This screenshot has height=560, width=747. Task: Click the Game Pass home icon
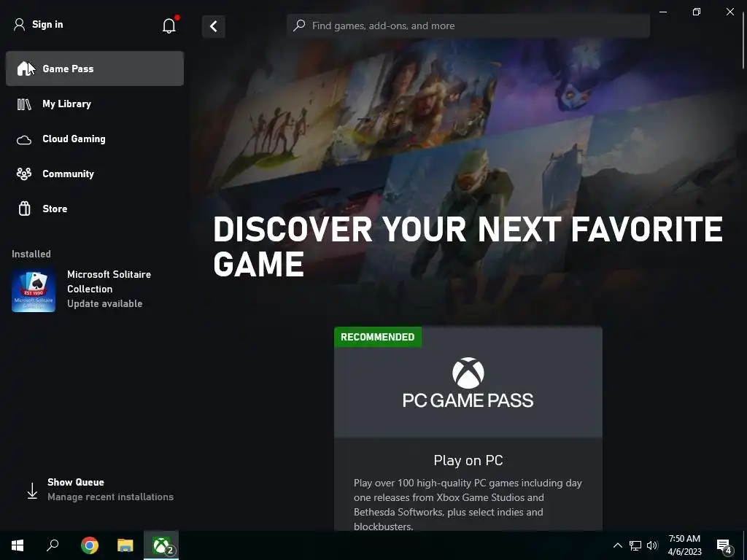point(24,69)
